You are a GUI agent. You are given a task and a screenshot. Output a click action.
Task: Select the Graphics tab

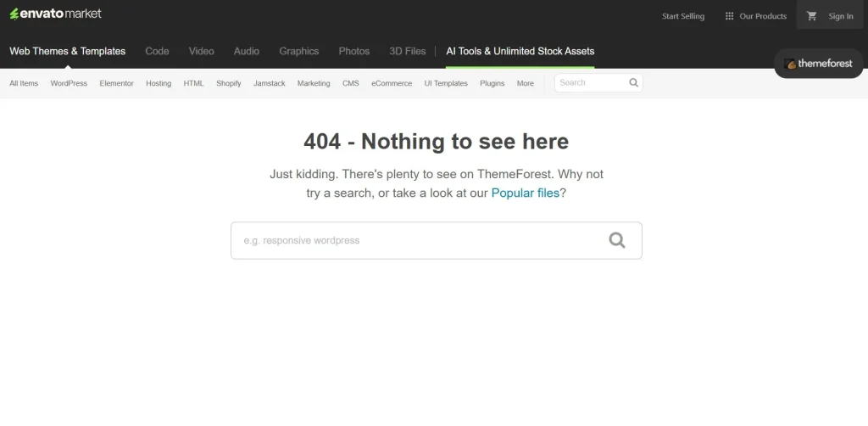tap(298, 51)
